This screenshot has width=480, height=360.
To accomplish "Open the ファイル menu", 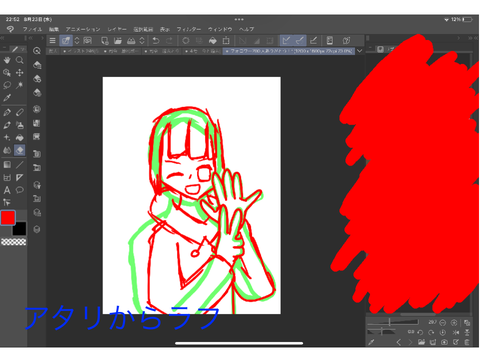I will pyautogui.click(x=32, y=29).
